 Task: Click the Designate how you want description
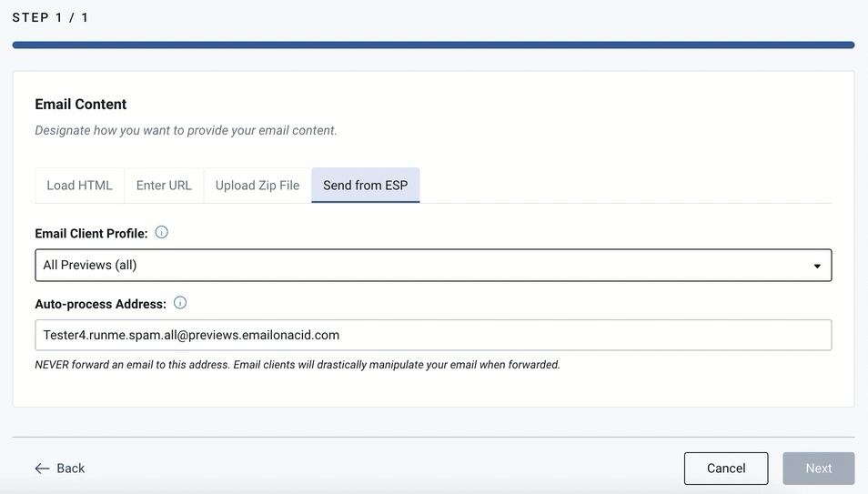[x=186, y=130]
